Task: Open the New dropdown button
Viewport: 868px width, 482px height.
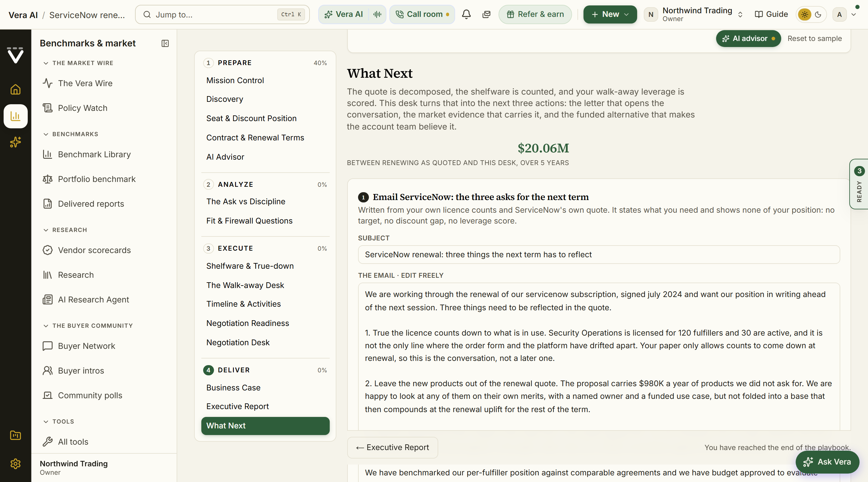Action: 610,14
